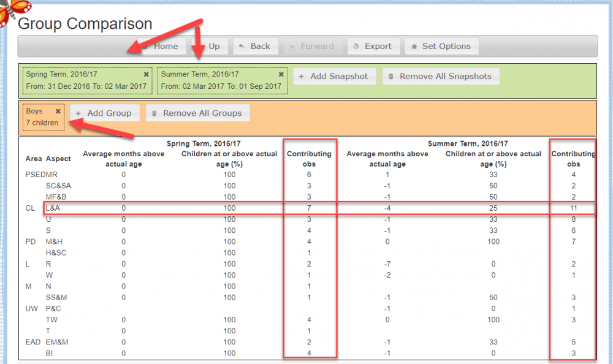Click the L&A aspect row
The width and height of the screenshot is (613, 364).
(53, 208)
